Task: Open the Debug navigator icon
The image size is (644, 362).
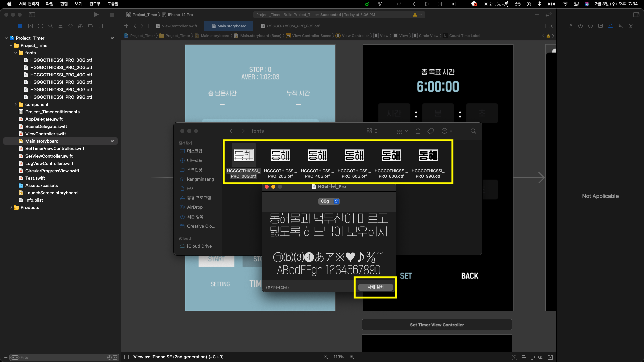Action: pyautogui.click(x=80, y=26)
